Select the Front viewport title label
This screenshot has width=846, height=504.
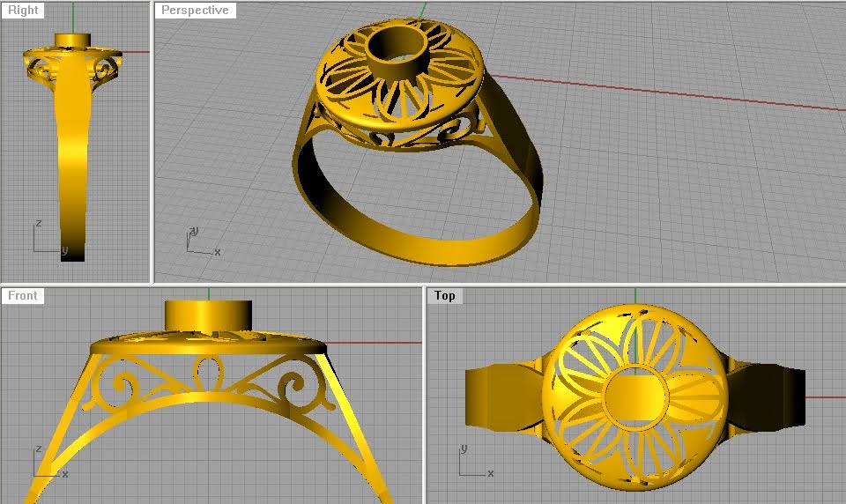click(x=23, y=296)
